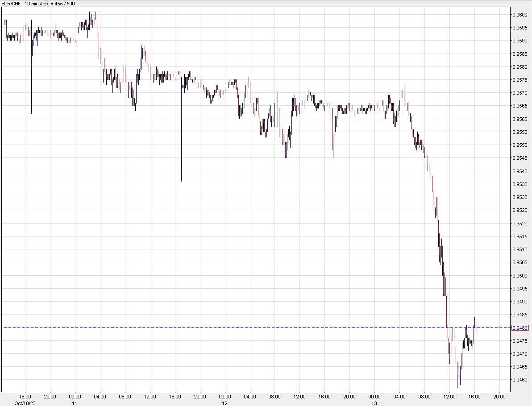Click the 0.9585 price axis label
Image resolution: width=532 pixels, height=406 pixels.
[520, 54]
